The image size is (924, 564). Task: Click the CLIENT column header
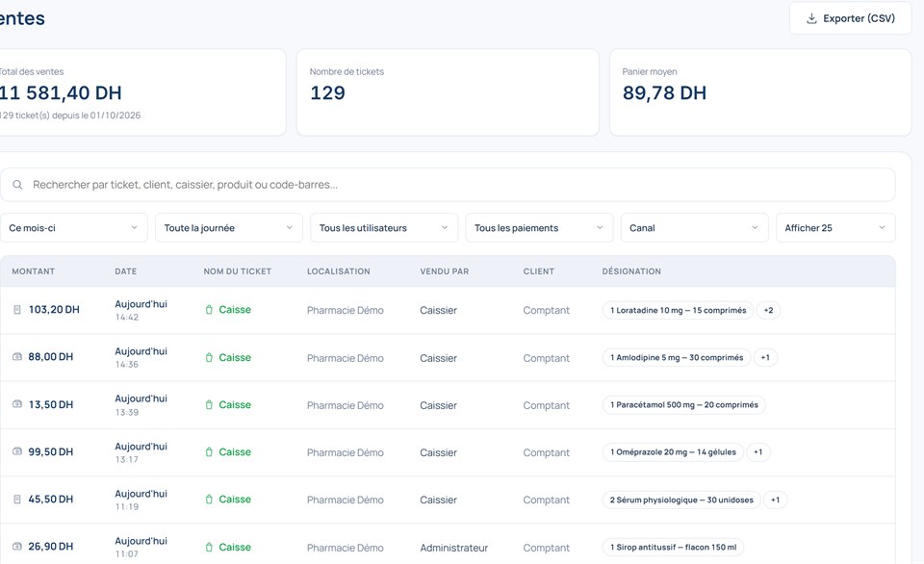[x=539, y=271]
